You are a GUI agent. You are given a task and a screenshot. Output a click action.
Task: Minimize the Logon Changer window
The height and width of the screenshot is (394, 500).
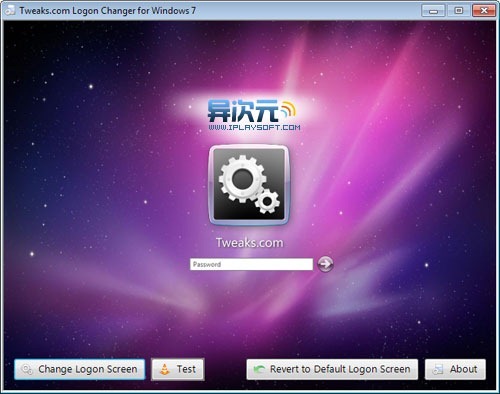tap(433, 11)
